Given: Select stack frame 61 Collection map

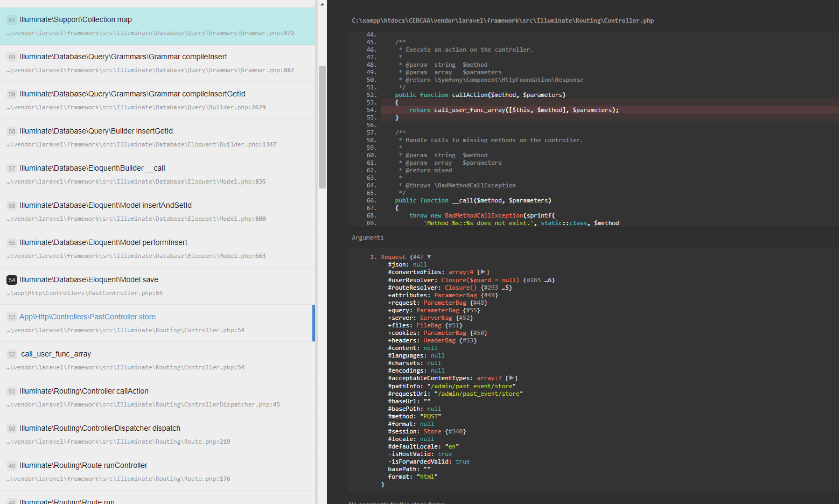Looking at the screenshot, I should [157, 26].
